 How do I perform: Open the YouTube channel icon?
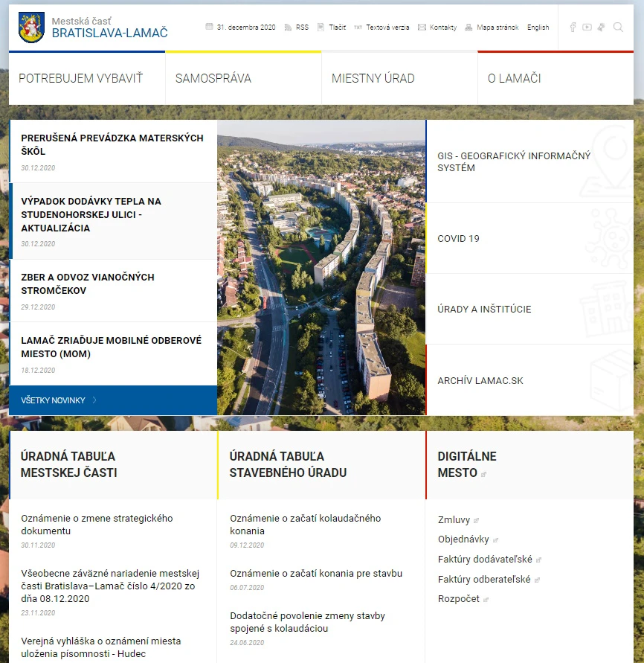pyautogui.click(x=587, y=27)
